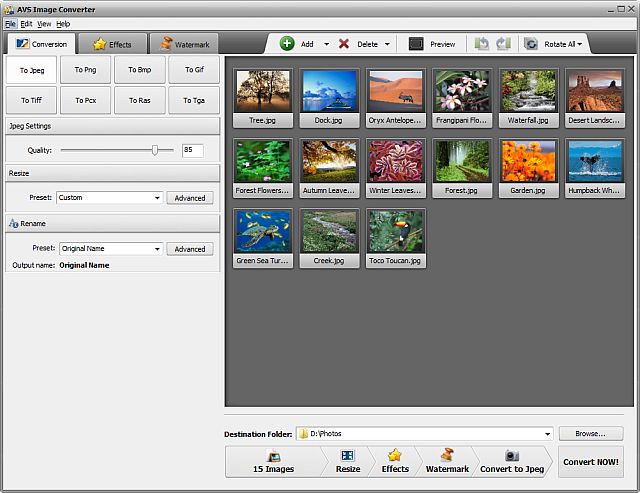
Task: Select the To Png output format
Action: (85, 70)
